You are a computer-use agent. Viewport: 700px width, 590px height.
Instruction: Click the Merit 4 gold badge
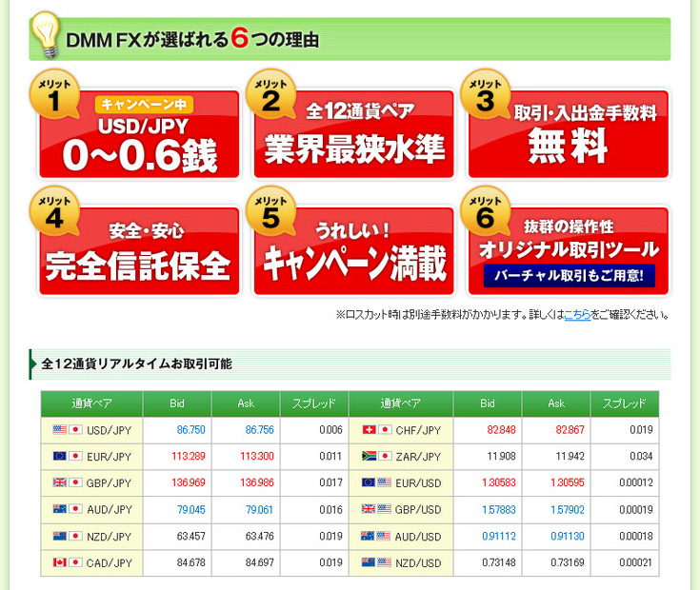pyautogui.click(x=54, y=213)
